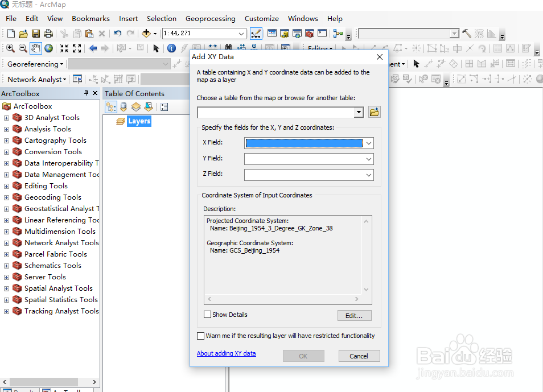Go back to previous extent arrow
The width and height of the screenshot is (543, 392).
tap(93, 48)
